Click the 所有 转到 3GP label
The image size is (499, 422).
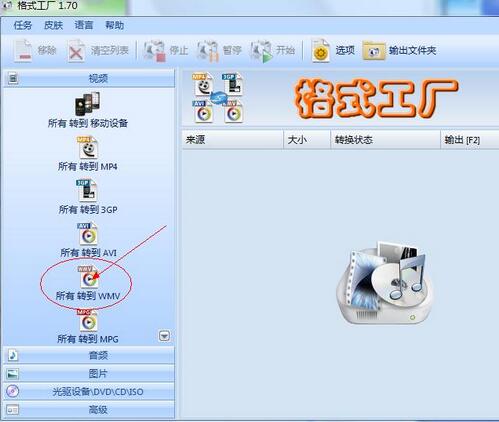[88, 210]
